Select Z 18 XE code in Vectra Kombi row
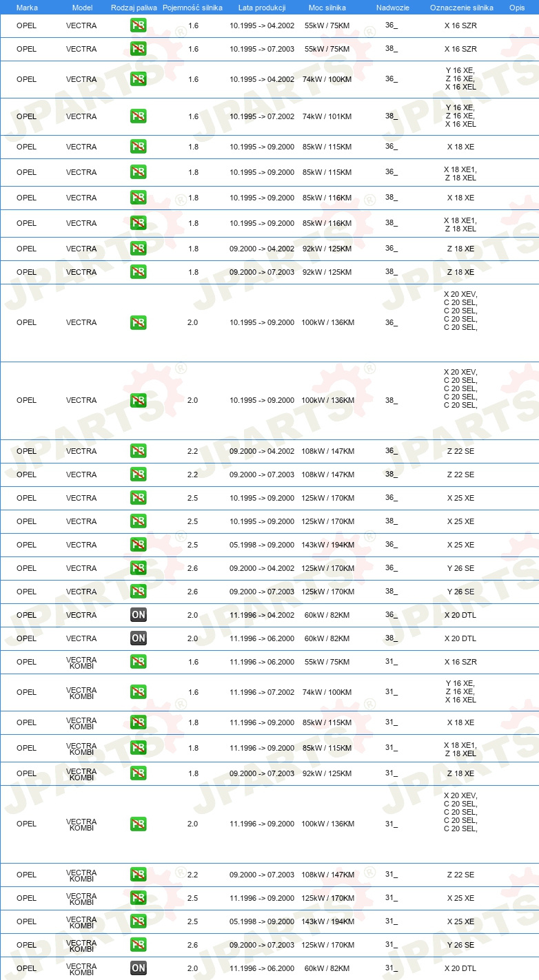Screen dimensions: 539x980 pyautogui.click(x=460, y=773)
